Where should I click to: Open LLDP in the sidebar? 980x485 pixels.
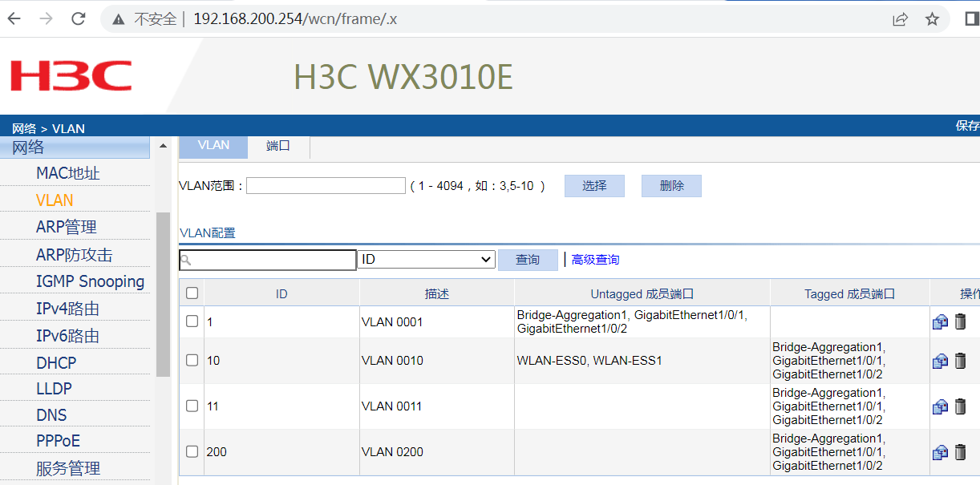54,389
